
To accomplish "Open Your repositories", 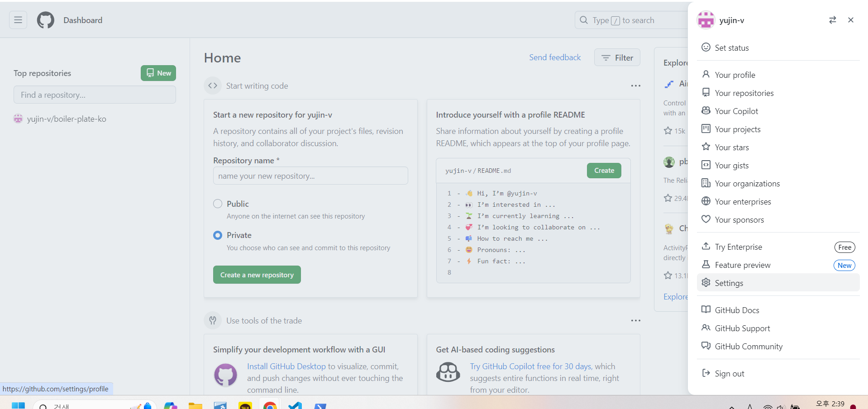I will click(778, 93).
